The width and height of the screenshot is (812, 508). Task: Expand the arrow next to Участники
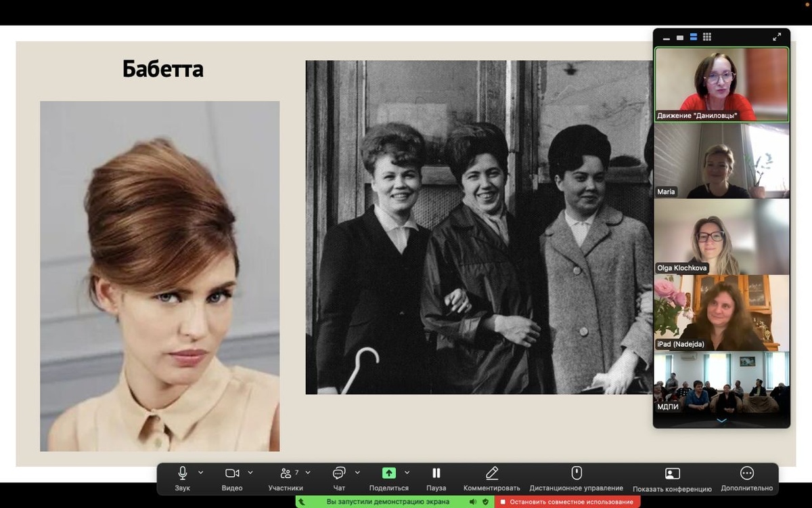(x=308, y=472)
